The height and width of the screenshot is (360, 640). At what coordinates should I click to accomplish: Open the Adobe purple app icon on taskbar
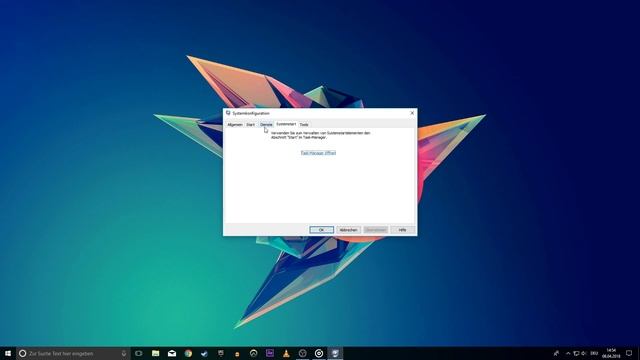pos(270,353)
